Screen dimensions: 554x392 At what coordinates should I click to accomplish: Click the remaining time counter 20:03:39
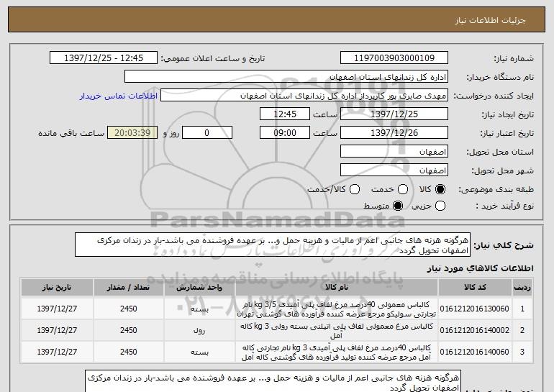click(132, 133)
